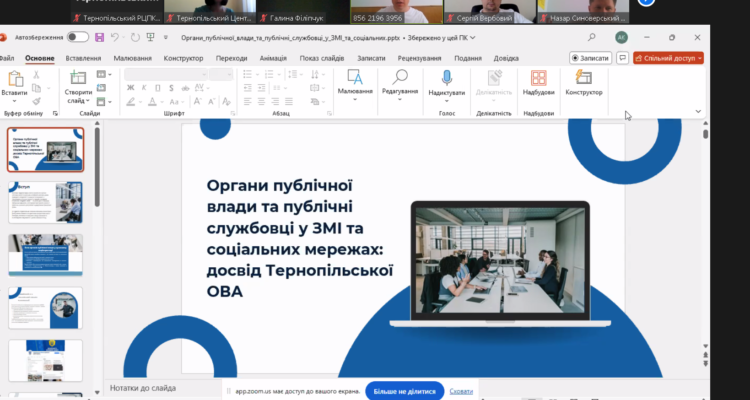Open the Конструктор ribbon tab
Screen dimensions: 750x400
tap(183, 58)
